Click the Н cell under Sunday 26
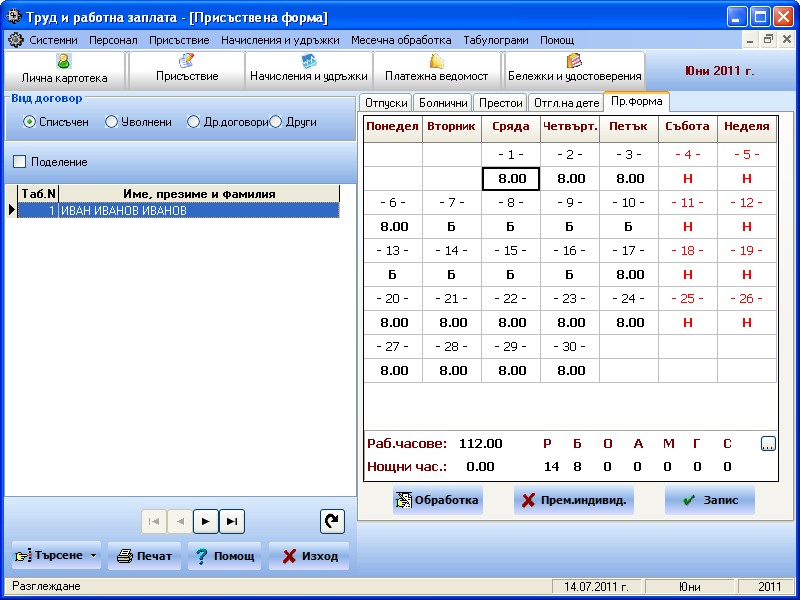 (x=747, y=322)
